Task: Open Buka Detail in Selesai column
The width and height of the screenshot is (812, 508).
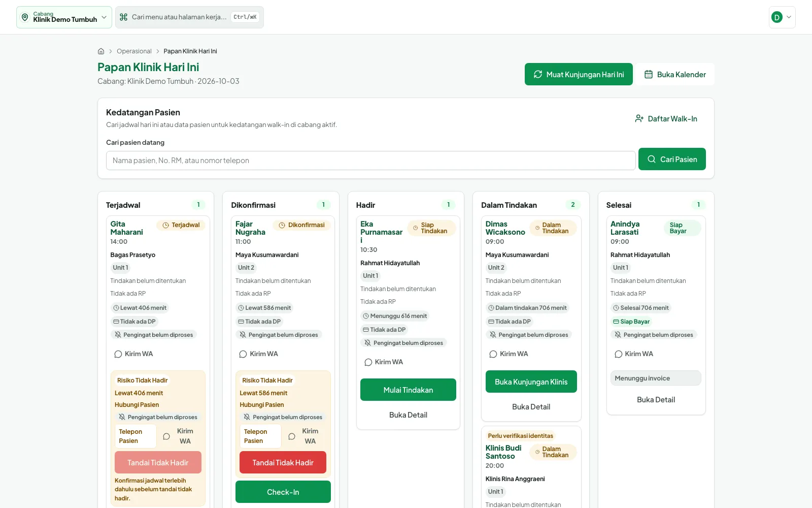Action: pos(656,400)
